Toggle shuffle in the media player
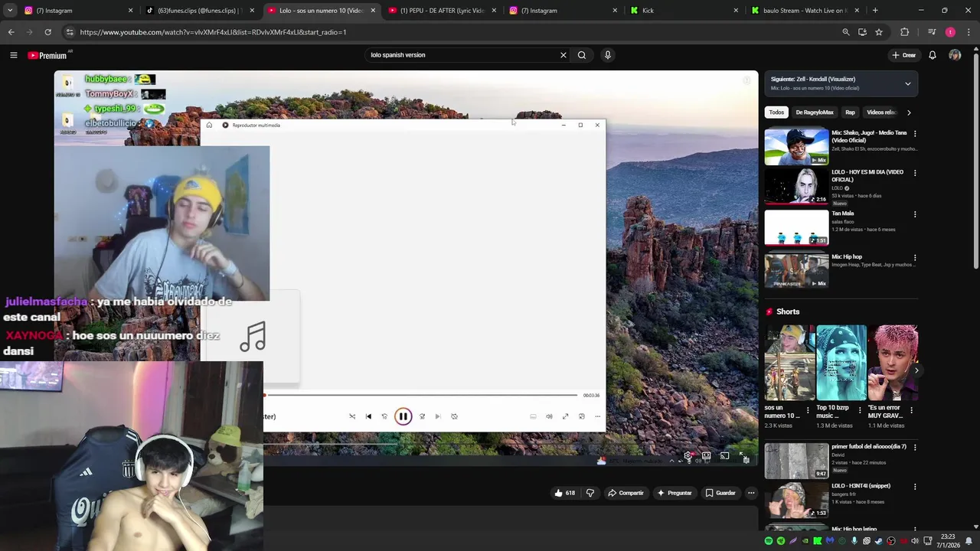 pos(352,416)
